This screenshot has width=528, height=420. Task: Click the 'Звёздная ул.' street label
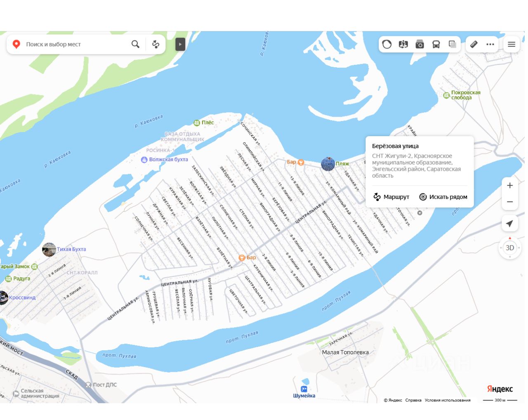[x=228, y=177]
